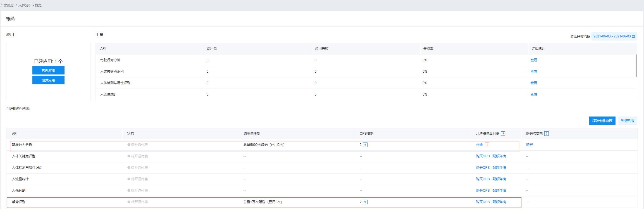This screenshot has height=209, width=644.
Task: Click 驾驶行为分析 in usage table
Action: pyautogui.click(x=110, y=60)
